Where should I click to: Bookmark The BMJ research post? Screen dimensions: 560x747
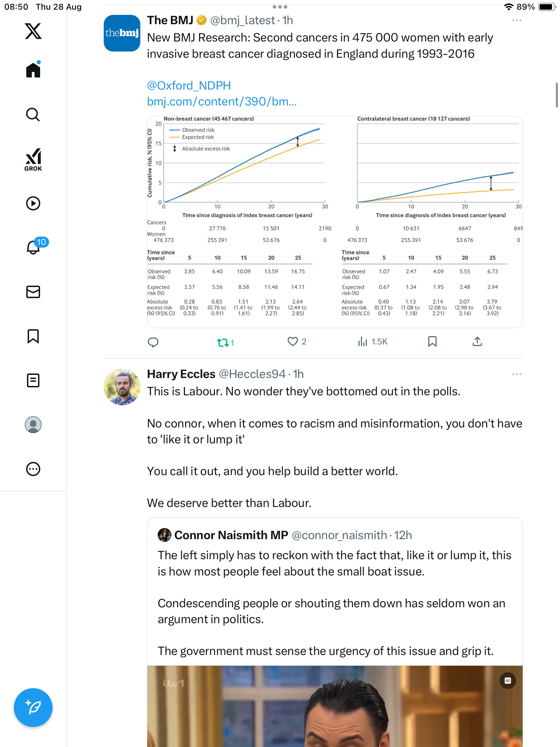pyautogui.click(x=432, y=342)
